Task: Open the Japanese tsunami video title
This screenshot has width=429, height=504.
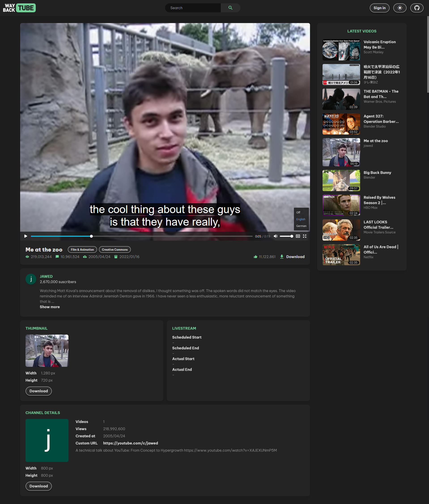Action: (x=382, y=72)
